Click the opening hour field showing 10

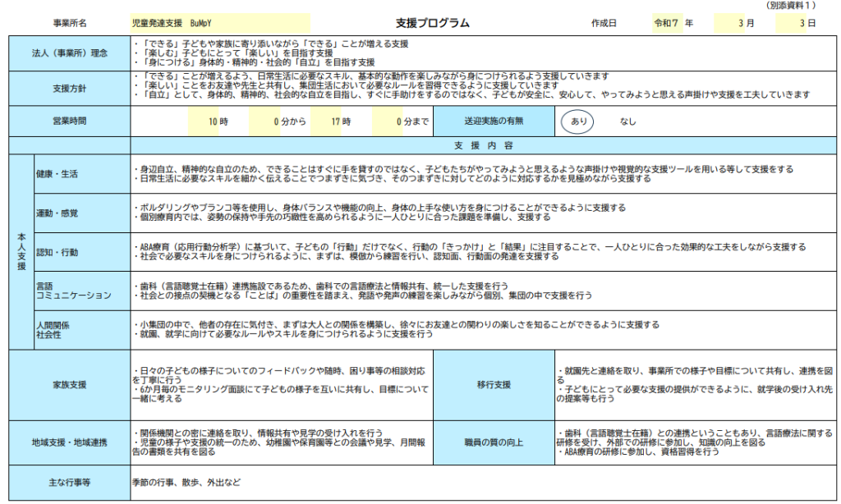(x=204, y=121)
